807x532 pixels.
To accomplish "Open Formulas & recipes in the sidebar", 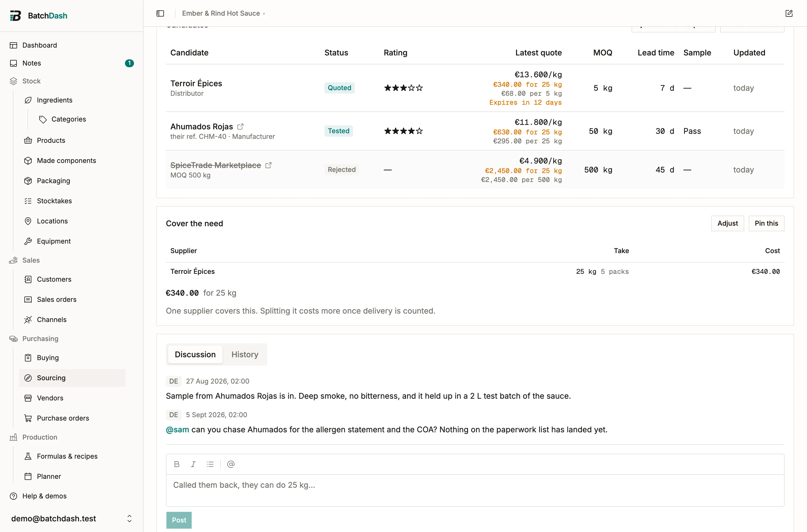I will point(72,456).
